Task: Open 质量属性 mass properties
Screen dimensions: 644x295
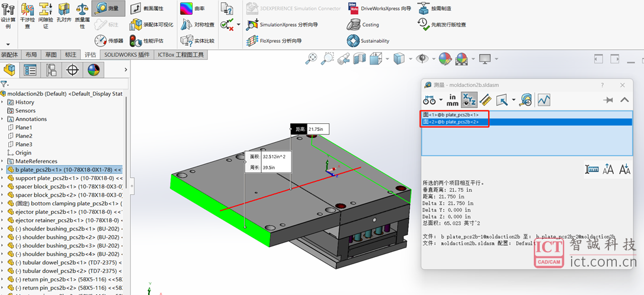Action: click(82, 15)
